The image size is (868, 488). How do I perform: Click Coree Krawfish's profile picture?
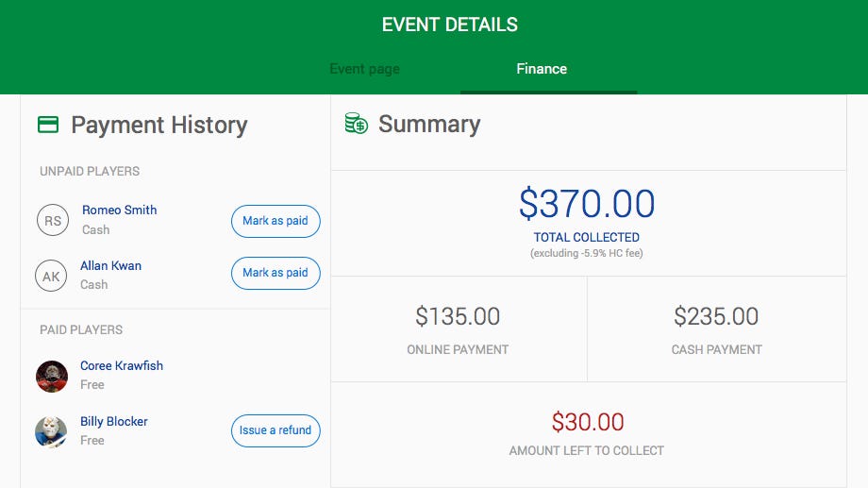click(52, 376)
